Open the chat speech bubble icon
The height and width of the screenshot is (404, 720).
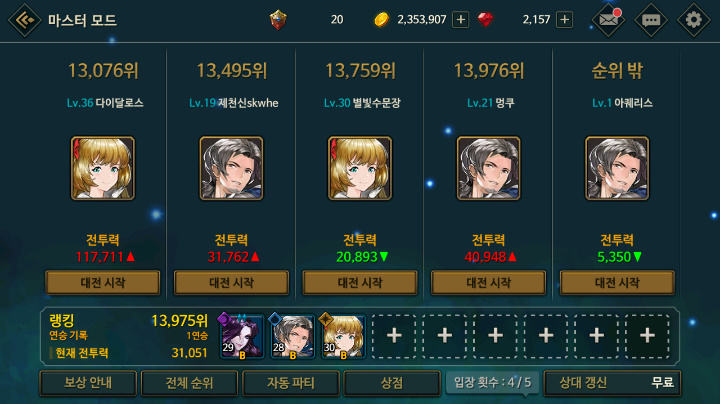click(x=651, y=20)
